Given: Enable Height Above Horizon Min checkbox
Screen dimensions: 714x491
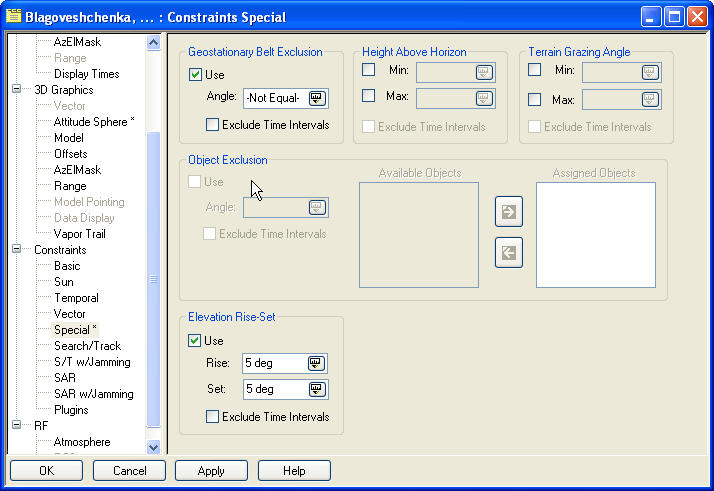Looking at the screenshot, I should (369, 70).
